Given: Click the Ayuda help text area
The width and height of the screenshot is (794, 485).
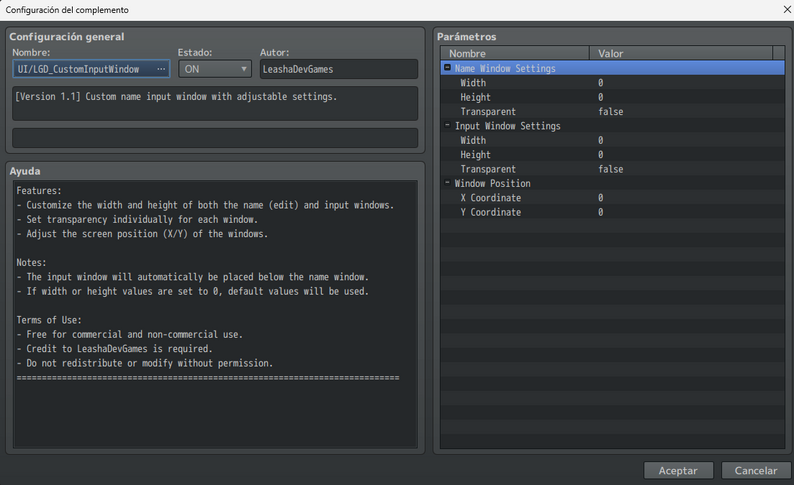Looking at the screenshot, I should (215, 314).
